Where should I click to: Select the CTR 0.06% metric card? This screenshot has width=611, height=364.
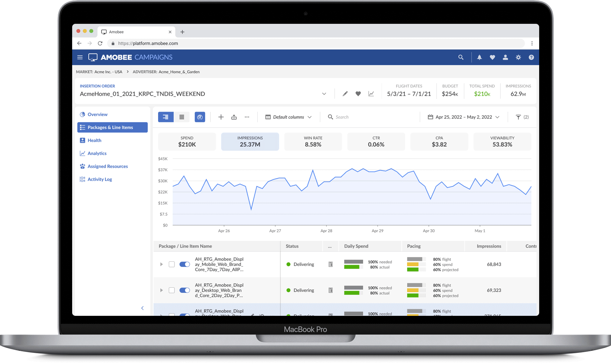click(376, 141)
